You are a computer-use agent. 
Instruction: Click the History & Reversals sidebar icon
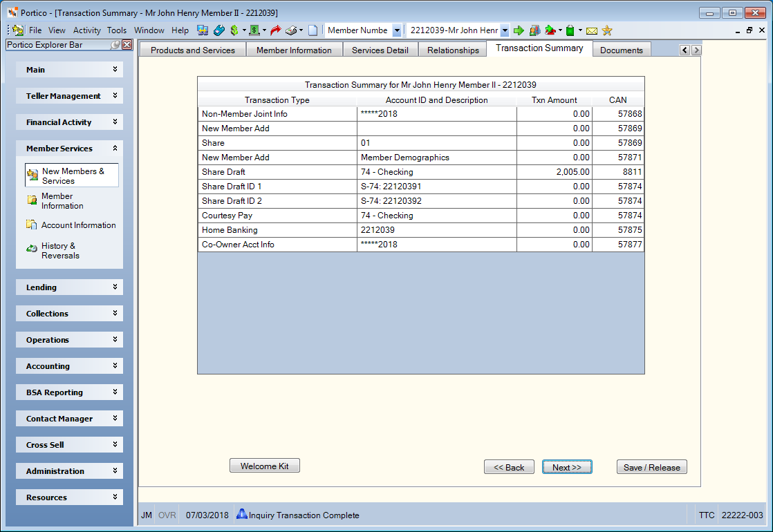point(32,248)
